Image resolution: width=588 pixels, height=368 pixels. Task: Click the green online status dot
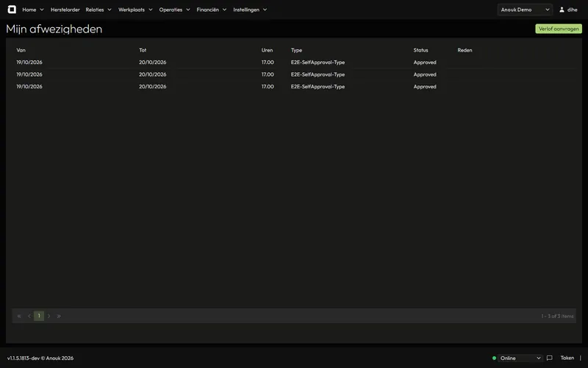(x=494, y=358)
